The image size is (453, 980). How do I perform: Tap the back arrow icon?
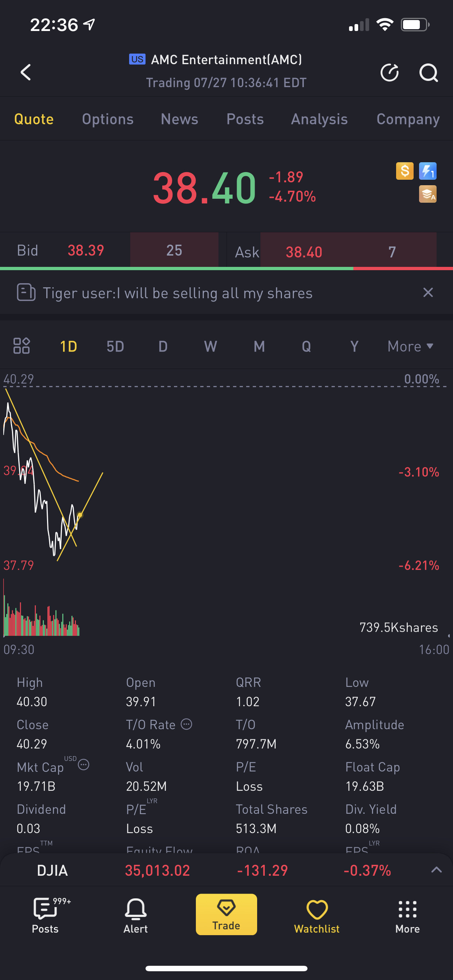[x=26, y=72]
